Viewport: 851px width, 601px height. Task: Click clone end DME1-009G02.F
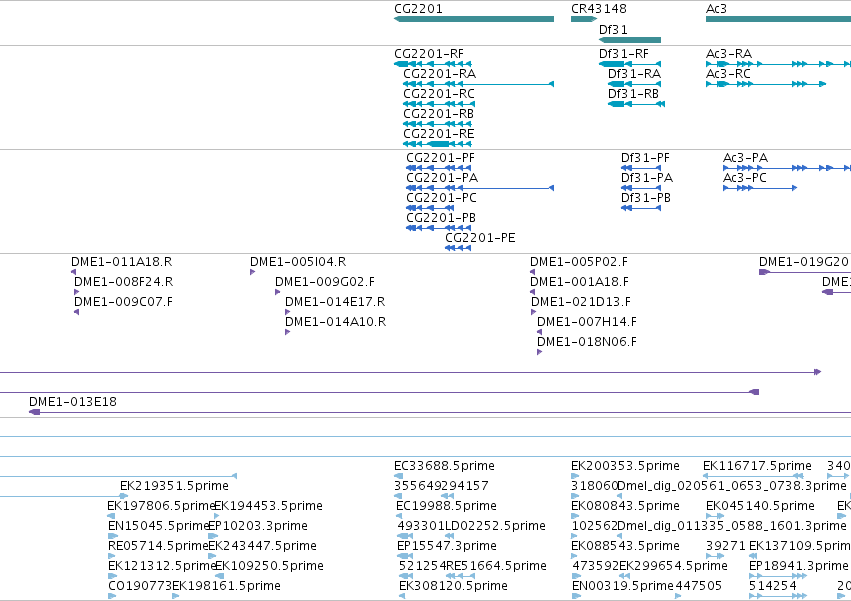click(x=277, y=292)
